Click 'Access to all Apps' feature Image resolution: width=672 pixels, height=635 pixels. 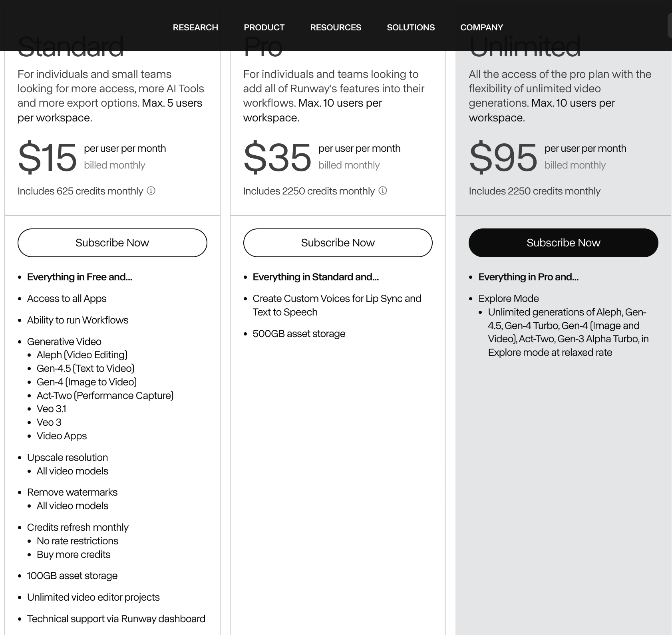coord(67,299)
